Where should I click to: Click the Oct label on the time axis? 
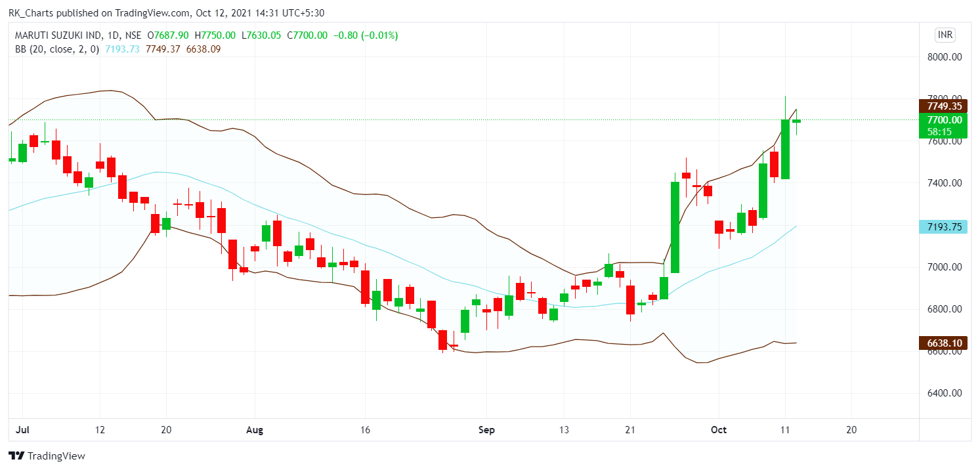point(719,430)
